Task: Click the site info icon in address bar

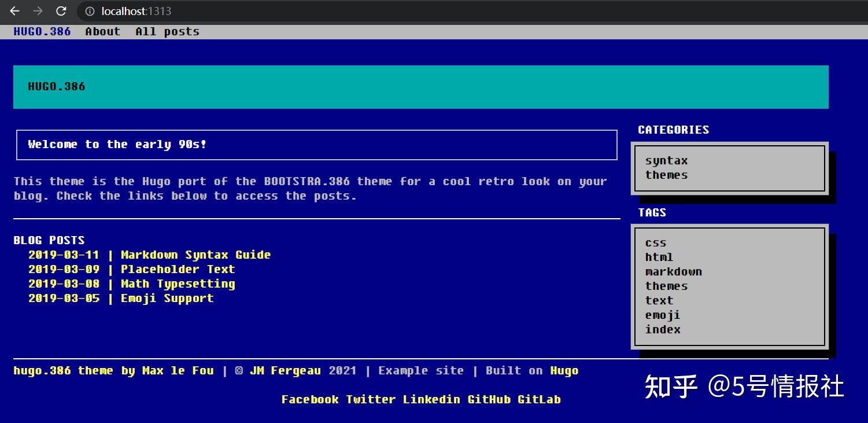Action: (89, 11)
